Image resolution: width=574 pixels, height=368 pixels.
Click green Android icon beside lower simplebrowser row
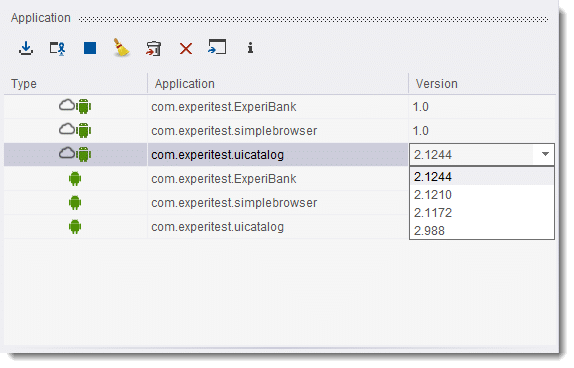[x=75, y=202]
